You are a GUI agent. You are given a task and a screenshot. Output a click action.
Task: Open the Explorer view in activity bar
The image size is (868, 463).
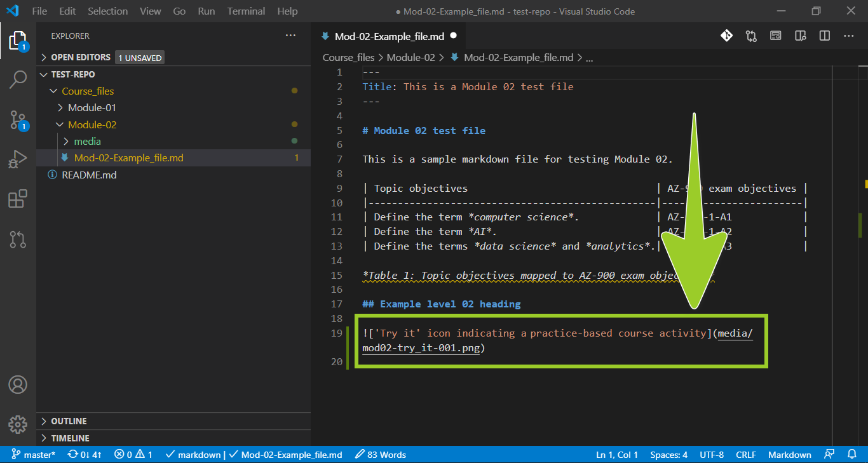(18, 41)
